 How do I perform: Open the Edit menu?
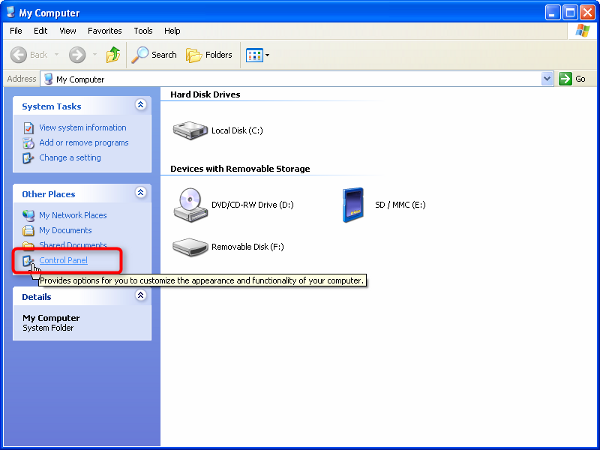click(40, 31)
